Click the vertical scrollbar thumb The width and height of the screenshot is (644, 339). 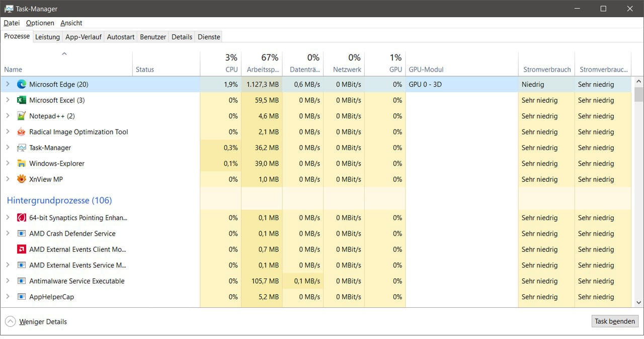pyautogui.click(x=639, y=94)
